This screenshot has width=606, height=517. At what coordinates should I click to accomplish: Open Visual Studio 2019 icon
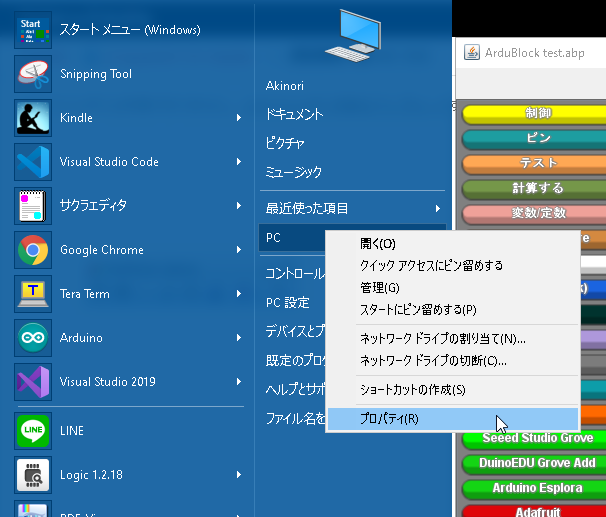(x=33, y=382)
